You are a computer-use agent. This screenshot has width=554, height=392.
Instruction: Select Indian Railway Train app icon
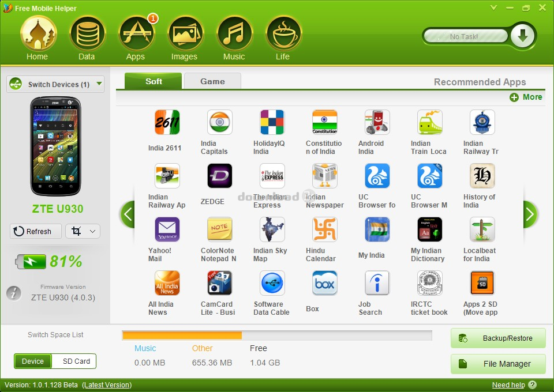(x=482, y=122)
